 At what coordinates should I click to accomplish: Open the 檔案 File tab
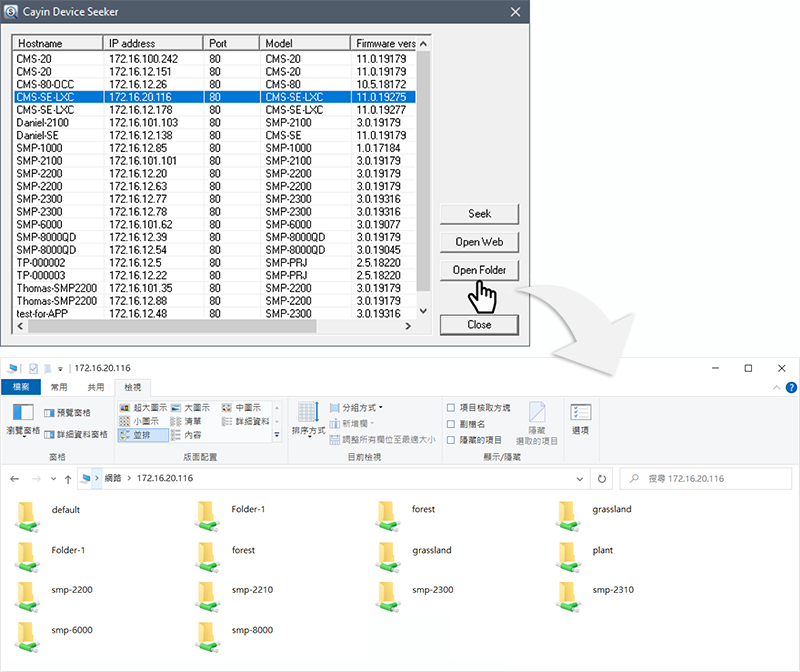tap(21, 387)
